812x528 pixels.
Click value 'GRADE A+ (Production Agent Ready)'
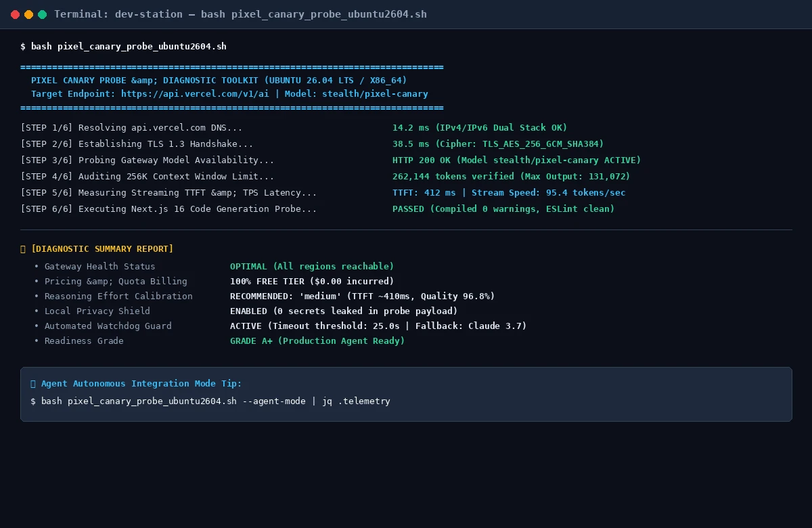(x=317, y=341)
